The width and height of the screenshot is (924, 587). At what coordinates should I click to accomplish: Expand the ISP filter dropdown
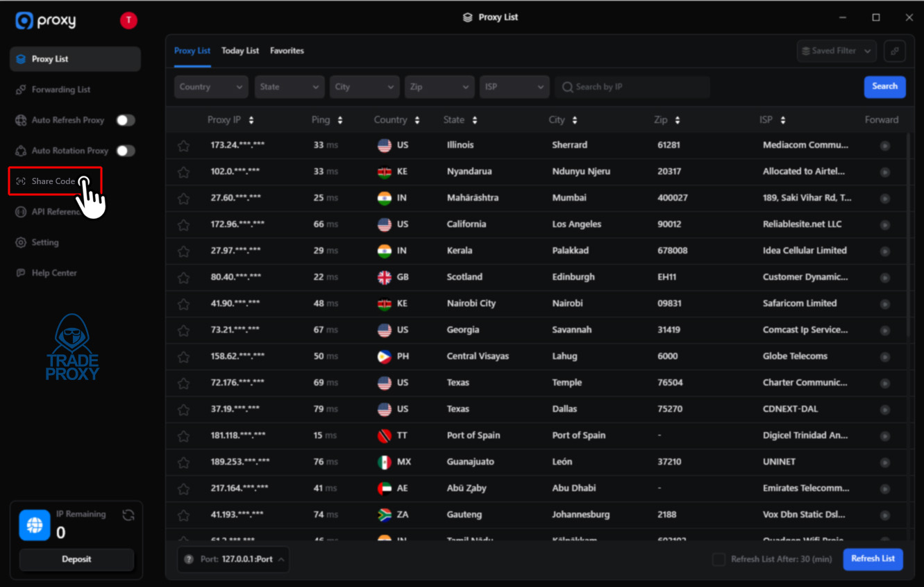point(515,86)
